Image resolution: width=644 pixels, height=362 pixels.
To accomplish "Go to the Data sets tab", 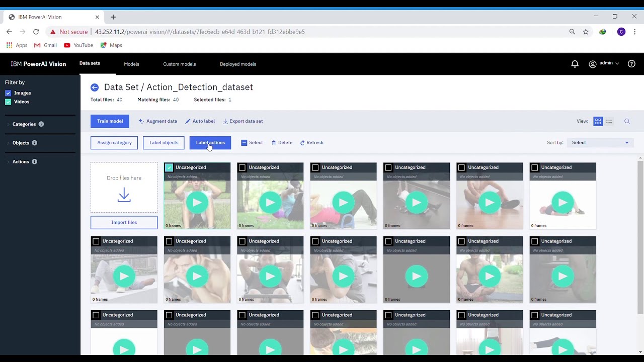I will (x=90, y=63).
